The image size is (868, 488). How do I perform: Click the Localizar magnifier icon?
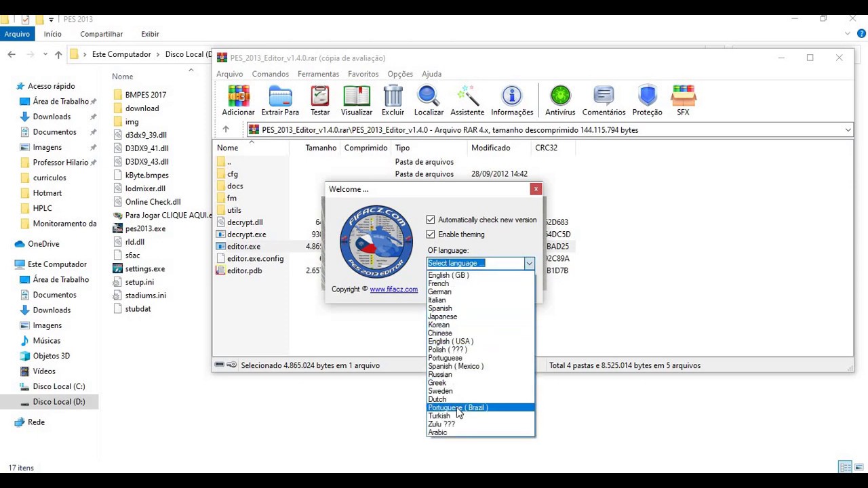coord(429,101)
